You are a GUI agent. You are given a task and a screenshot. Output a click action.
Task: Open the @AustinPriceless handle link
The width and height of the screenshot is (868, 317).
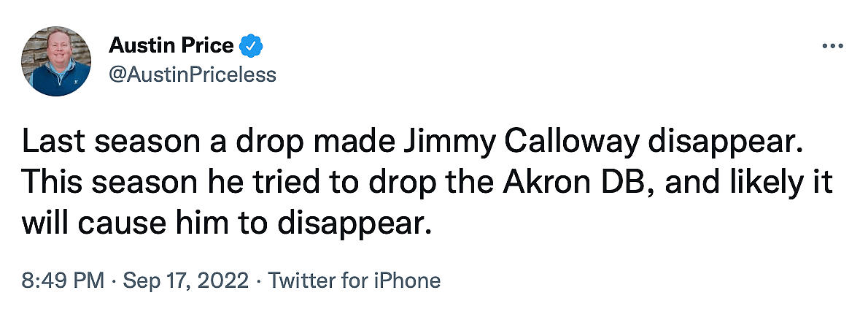click(x=193, y=74)
